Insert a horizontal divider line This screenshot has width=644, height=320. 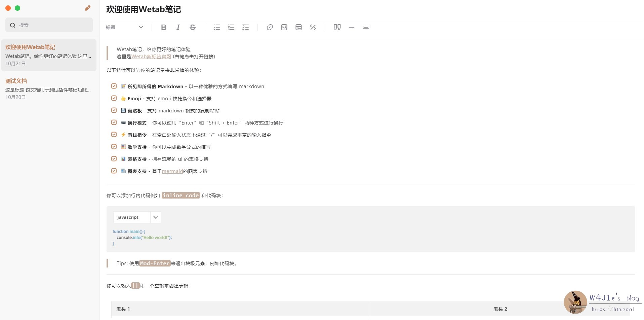(351, 27)
